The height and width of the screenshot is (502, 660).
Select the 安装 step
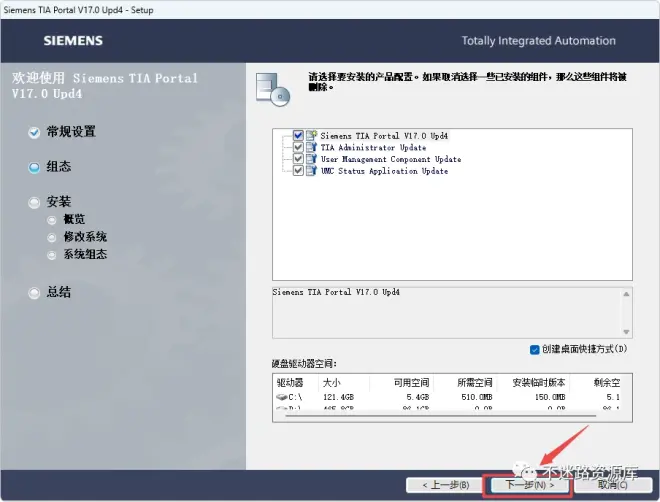point(59,202)
